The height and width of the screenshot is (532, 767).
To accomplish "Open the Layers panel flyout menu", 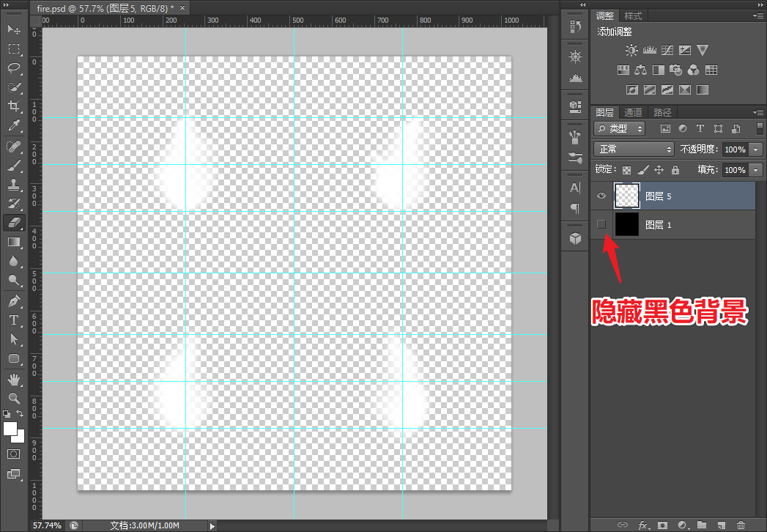I will (759, 112).
